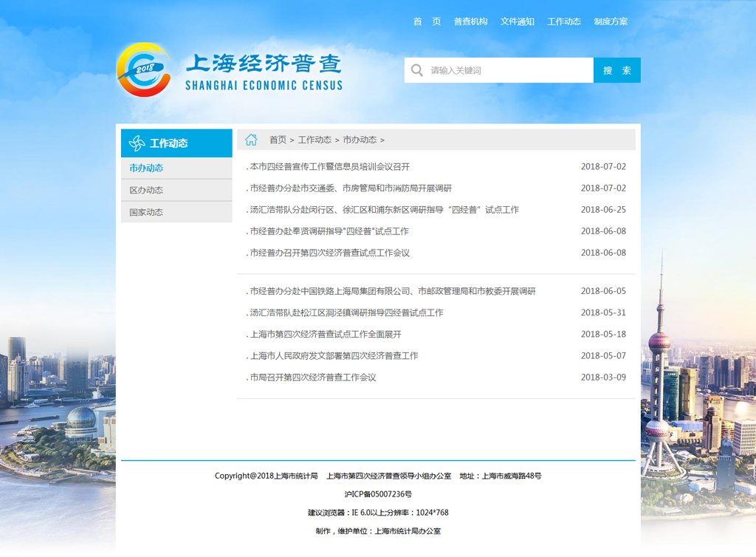Click the Shanghai Economic Census 2018 logo
Image resolution: width=756 pixels, height=557 pixels.
coord(144,70)
